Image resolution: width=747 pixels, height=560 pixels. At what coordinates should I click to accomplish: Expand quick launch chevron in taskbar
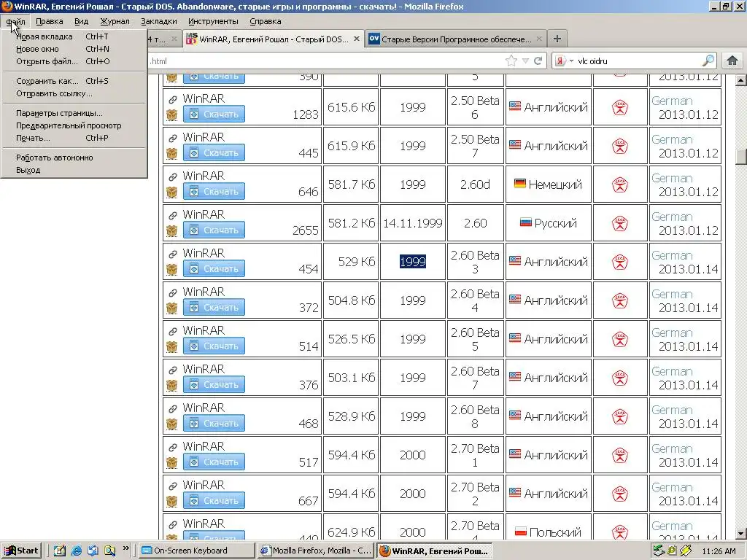coord(125,548)
